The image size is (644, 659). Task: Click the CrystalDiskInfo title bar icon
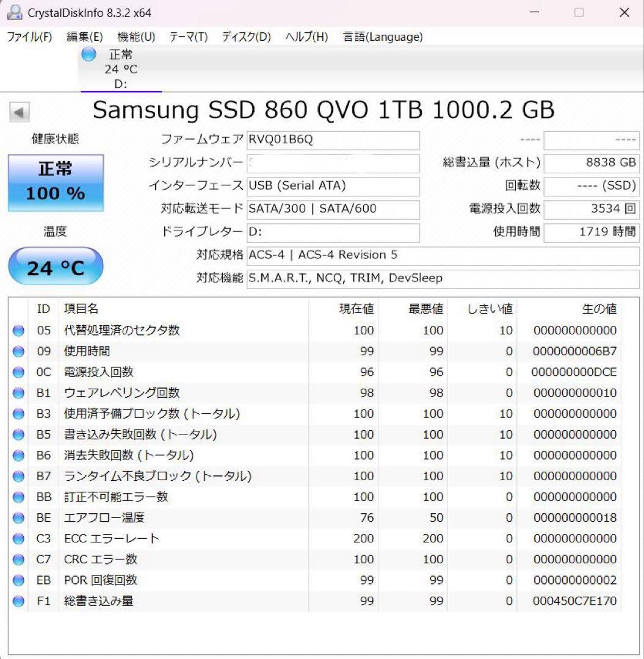(x=13, y=12)
